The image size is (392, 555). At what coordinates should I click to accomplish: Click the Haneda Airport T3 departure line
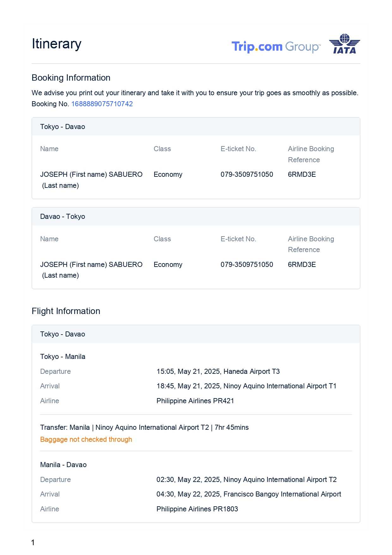[x=218, y=372]
